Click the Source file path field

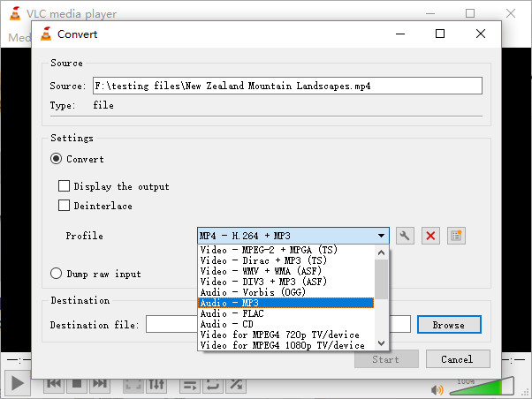(287, 86)
